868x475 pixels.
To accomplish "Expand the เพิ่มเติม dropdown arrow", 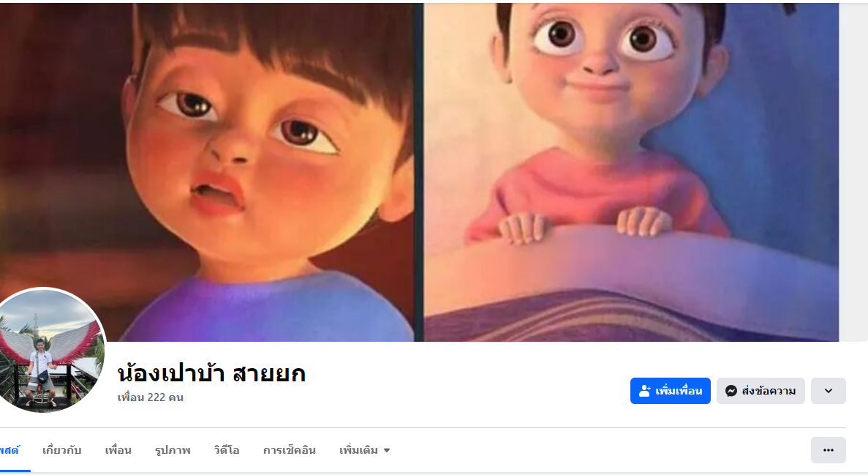I will pos(387,451).
